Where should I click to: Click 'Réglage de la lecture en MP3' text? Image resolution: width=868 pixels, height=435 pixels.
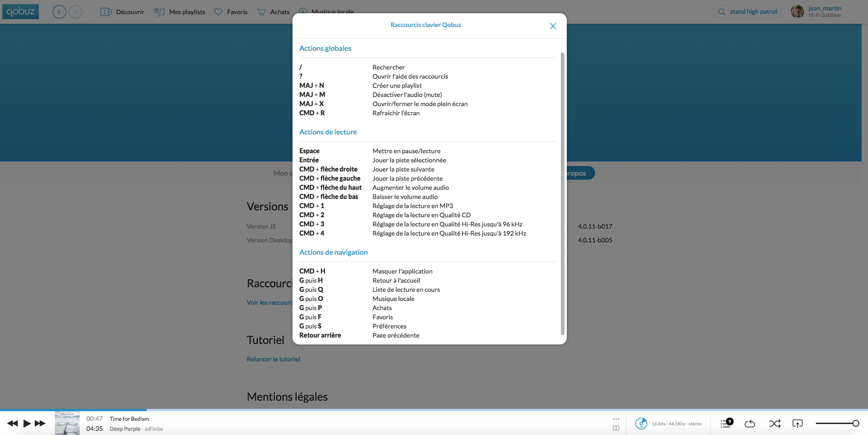[413, 206]
